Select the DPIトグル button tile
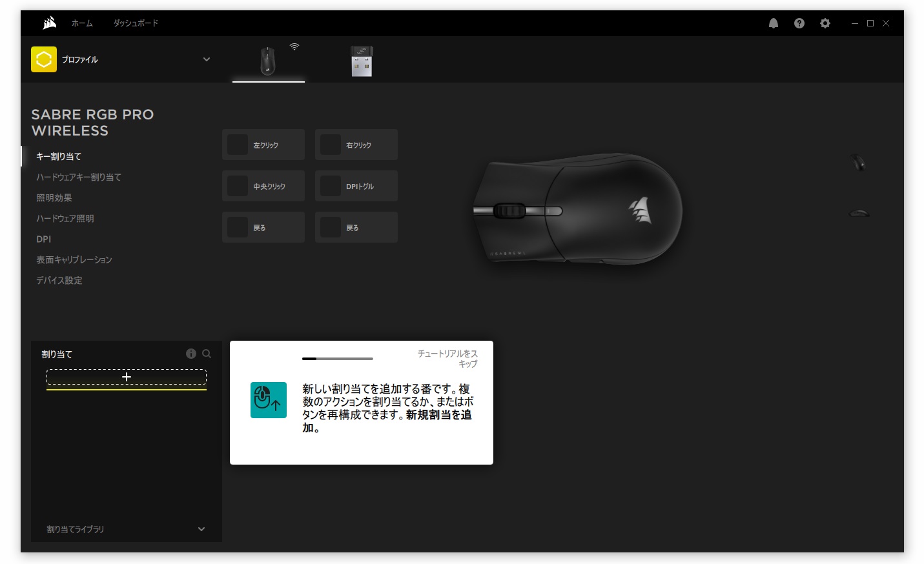The height and width of the screenshot is (564, 924). point(356,186)
